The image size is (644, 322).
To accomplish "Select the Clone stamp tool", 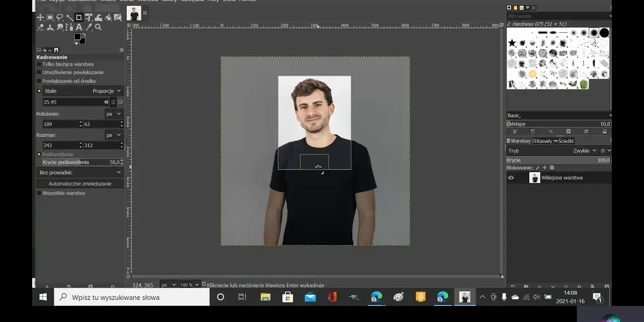I will (50, 27).
